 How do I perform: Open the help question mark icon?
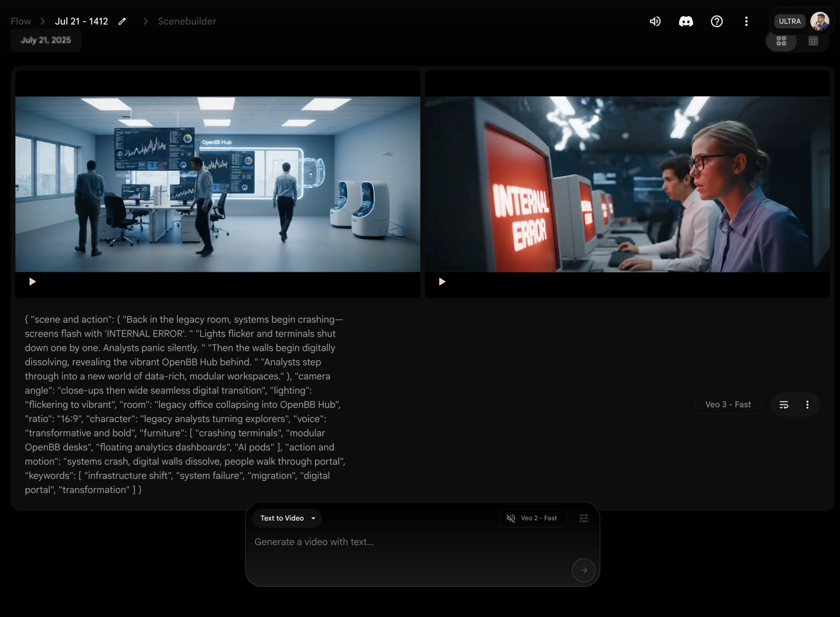[717, 21]
